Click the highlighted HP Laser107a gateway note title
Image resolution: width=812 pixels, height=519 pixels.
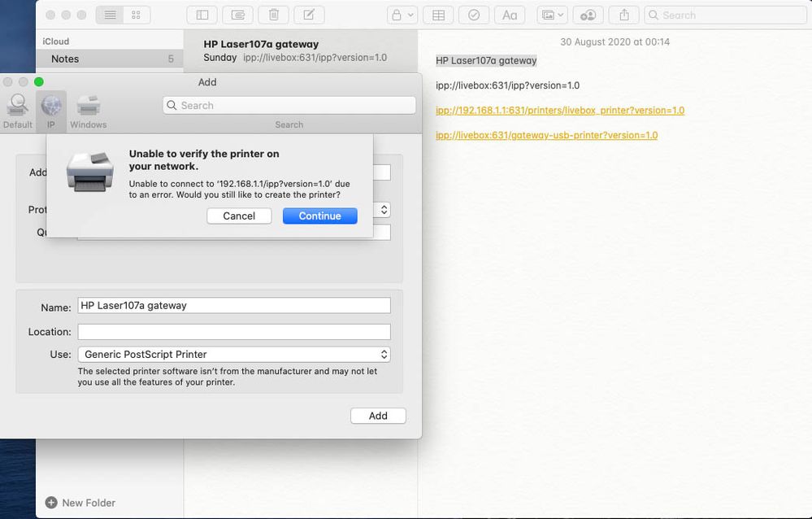point(486,61)
